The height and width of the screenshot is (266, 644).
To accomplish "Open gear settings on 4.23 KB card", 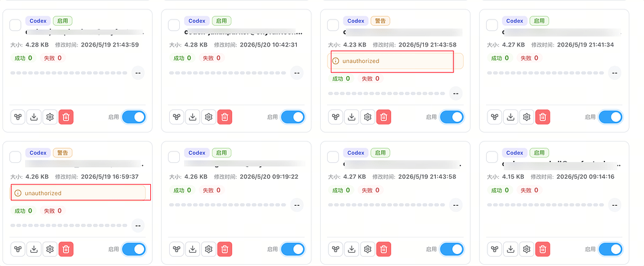I will pos(367,117).
